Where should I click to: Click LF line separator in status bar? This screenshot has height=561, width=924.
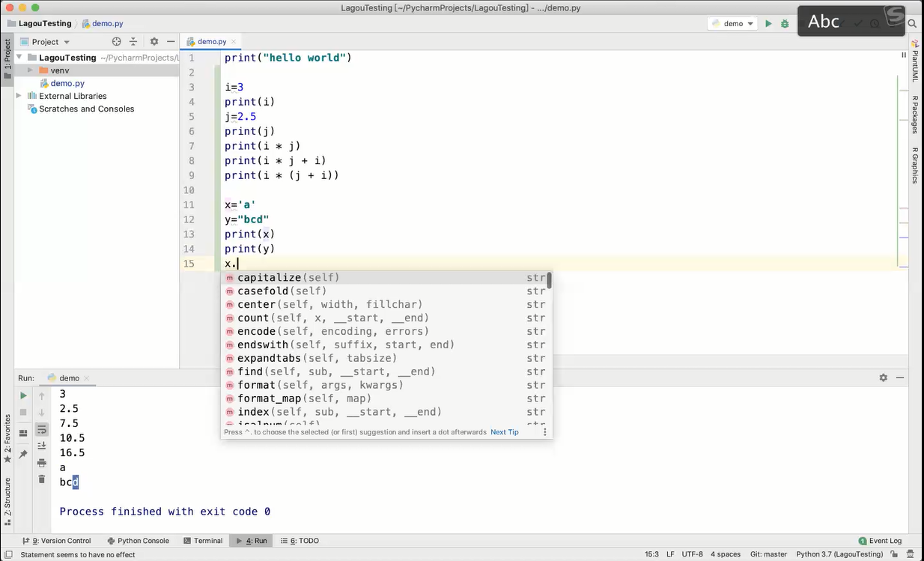(670, 554)
